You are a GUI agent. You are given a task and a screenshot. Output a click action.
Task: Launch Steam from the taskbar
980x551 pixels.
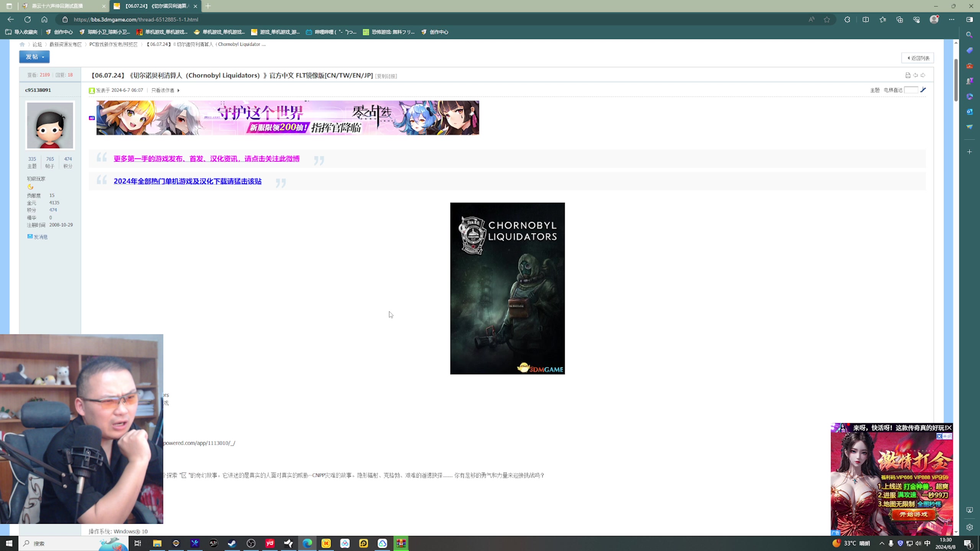[232, 543]
